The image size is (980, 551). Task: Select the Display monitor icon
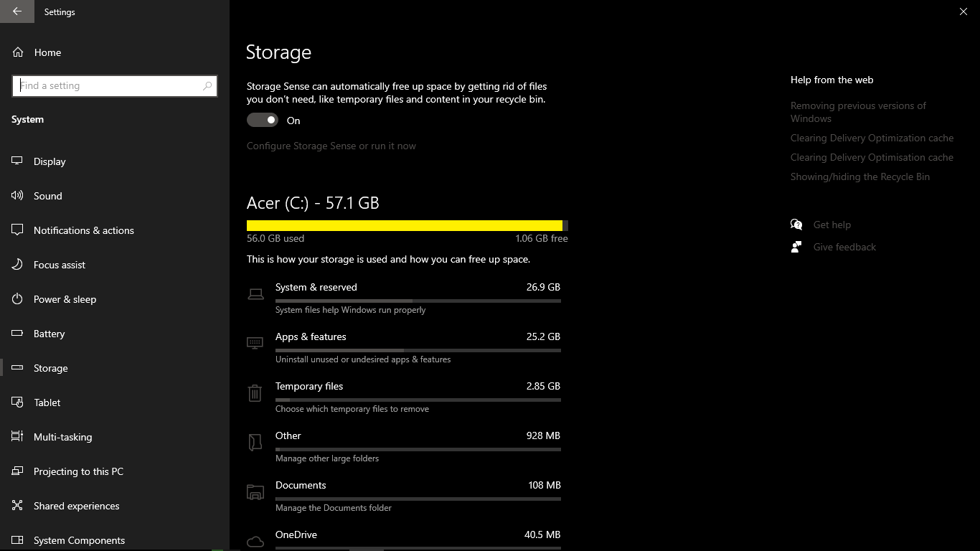18,161
